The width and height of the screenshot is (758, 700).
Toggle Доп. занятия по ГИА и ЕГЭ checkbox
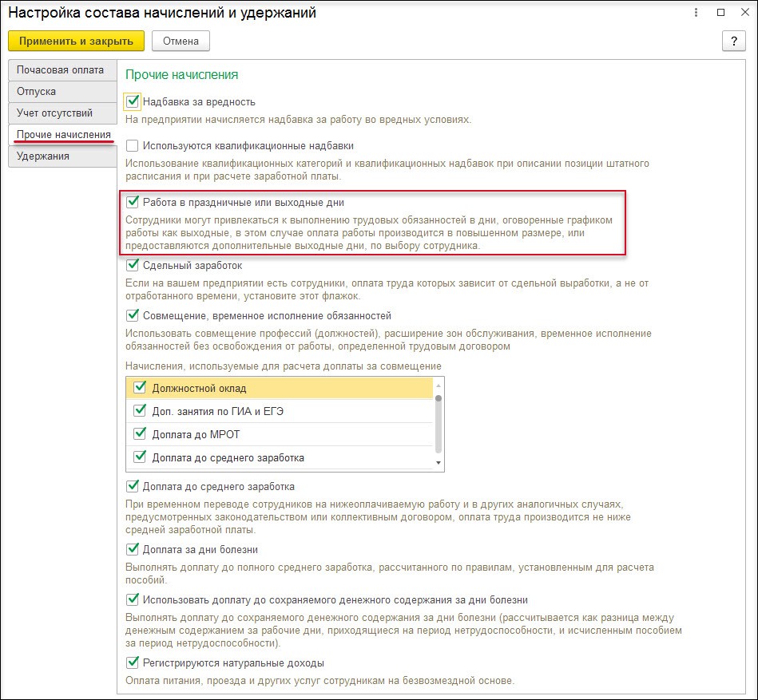pyautogui.click(x=140, y=411)
